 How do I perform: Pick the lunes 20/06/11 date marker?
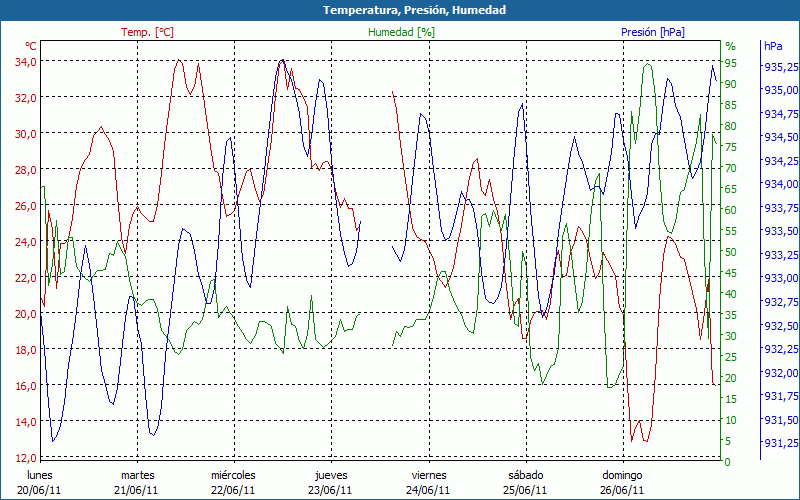(x=40, y=482)
